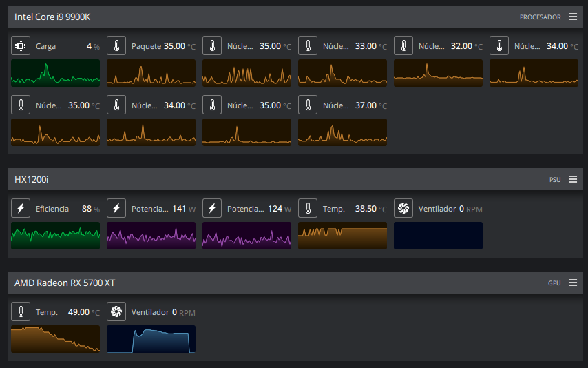Click the blue Radeon Ventilador graph
This screenshot has width=588, height=368.
pyautogui.click(x=151, y=339)
